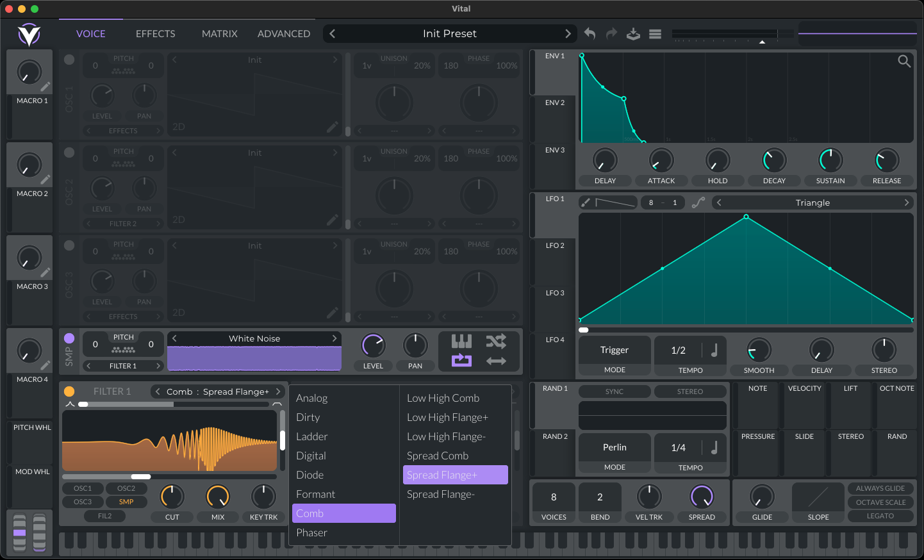Select the ENV 2 modulation source

point(555,103)
